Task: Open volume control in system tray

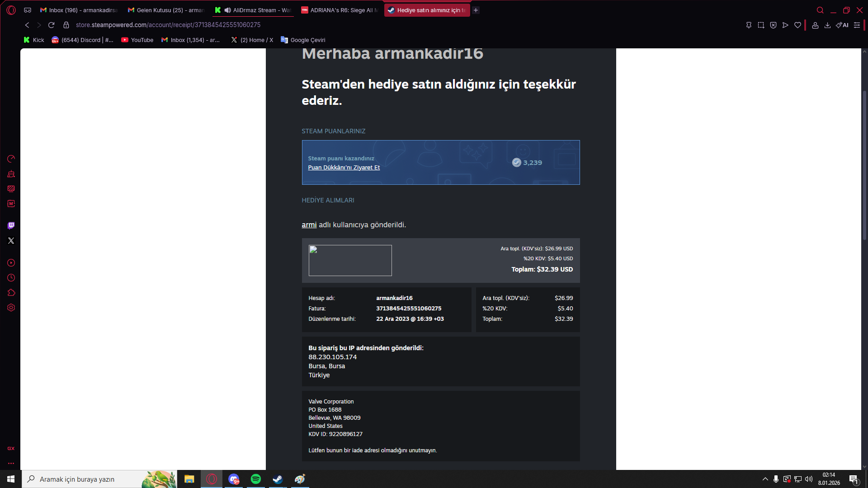Action: [x=809, y=479]
